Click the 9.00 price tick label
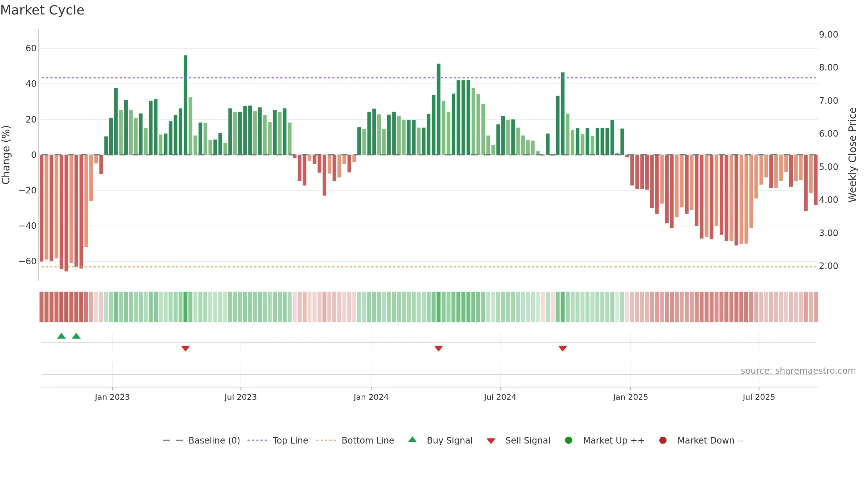The height and width of the screenshot is (488, 868). click(x=829, y=34)
